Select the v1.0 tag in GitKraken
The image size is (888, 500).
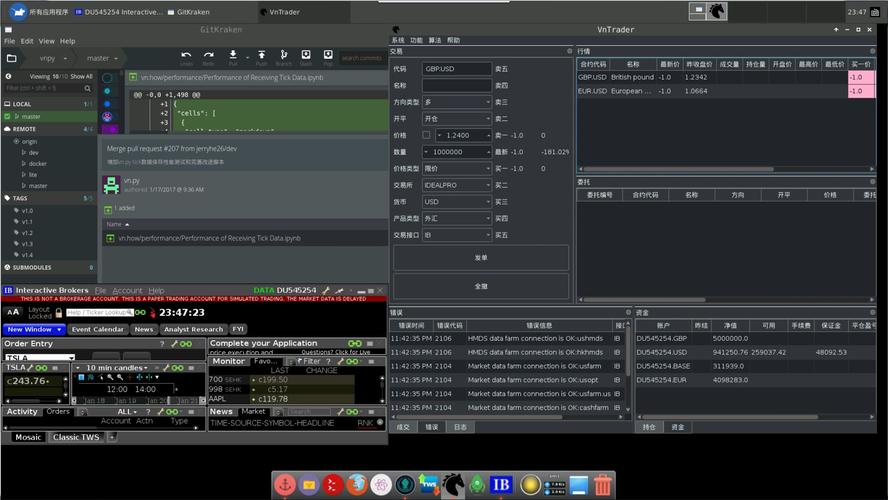(x=27, y=211)
